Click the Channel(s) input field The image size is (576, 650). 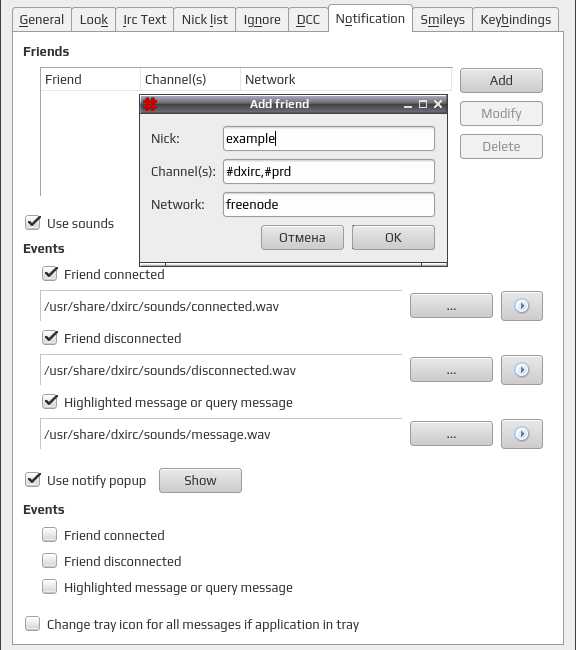coord(328,172)
